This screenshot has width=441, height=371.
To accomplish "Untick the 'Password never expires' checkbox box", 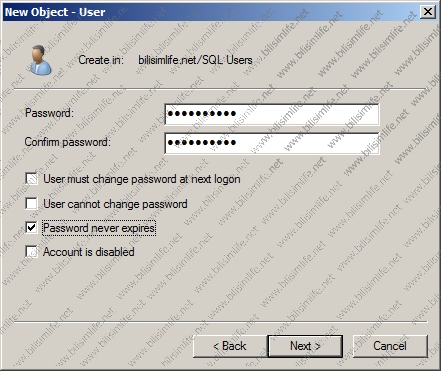I will 32,228.
